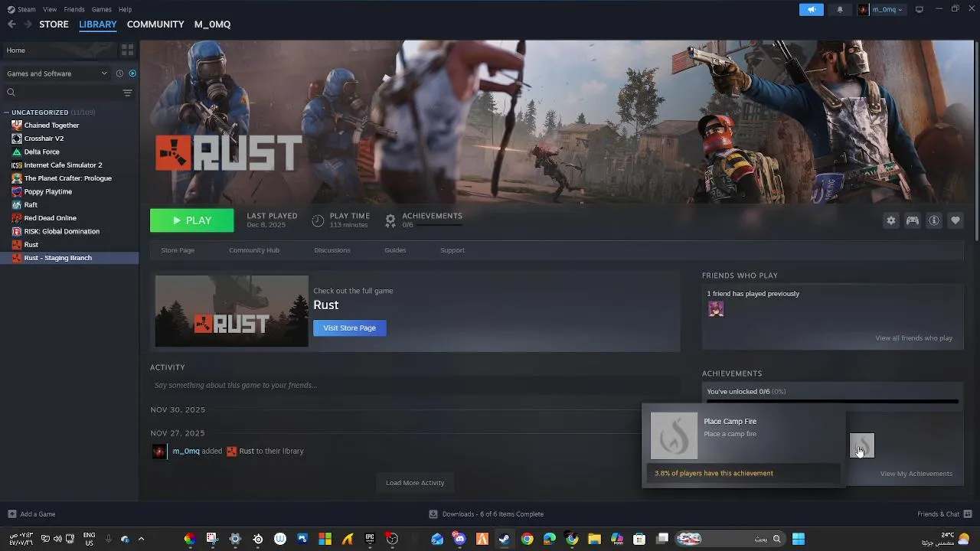Image resolution: width=980 pixels, height=551 pixels.
Task: Open Rust game settings gear
Action: (891, 220)
